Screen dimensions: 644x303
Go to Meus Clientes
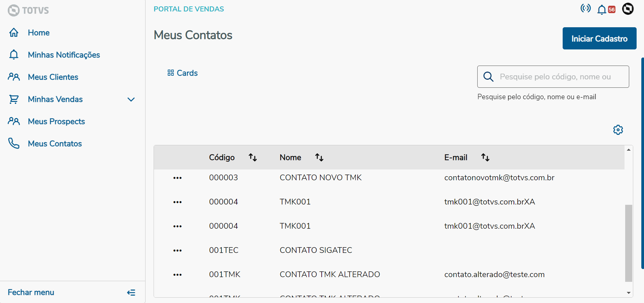53,77
